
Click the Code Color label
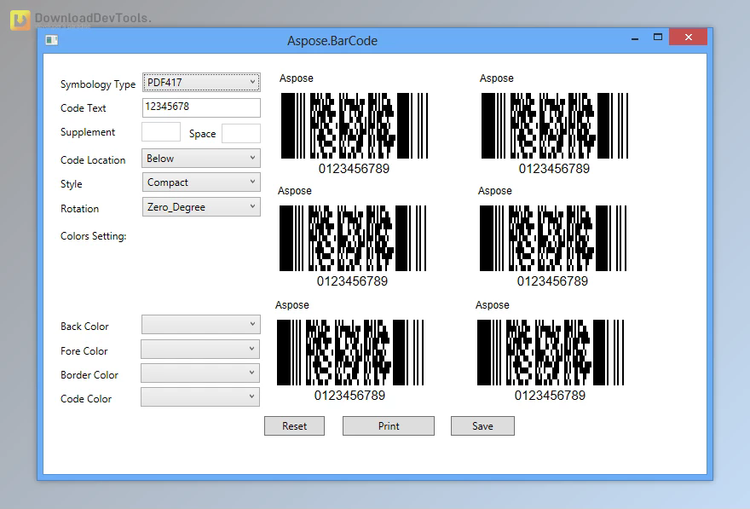tap(86, 399)
